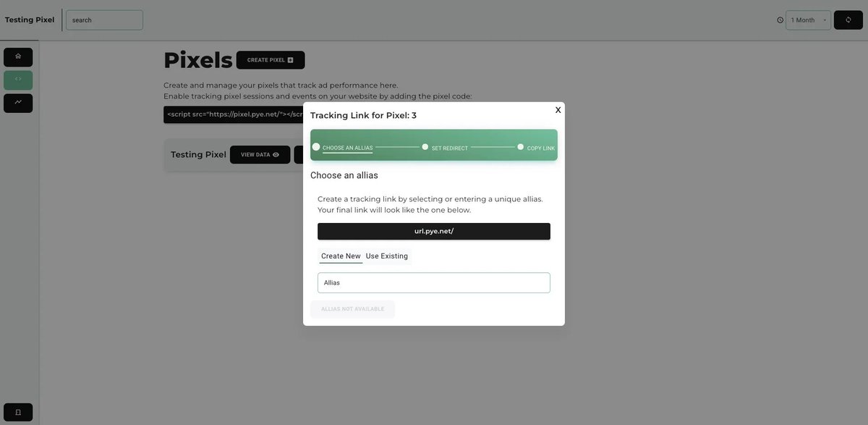Click the url.pye.net/ link preview bar
This screenshot has width=868, height=425.
[434, 232]
